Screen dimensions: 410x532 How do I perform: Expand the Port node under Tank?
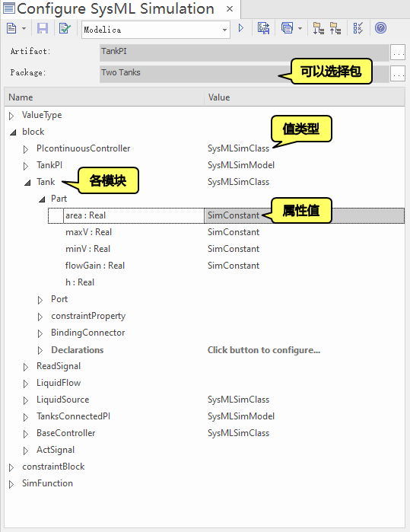click(40, 300)
